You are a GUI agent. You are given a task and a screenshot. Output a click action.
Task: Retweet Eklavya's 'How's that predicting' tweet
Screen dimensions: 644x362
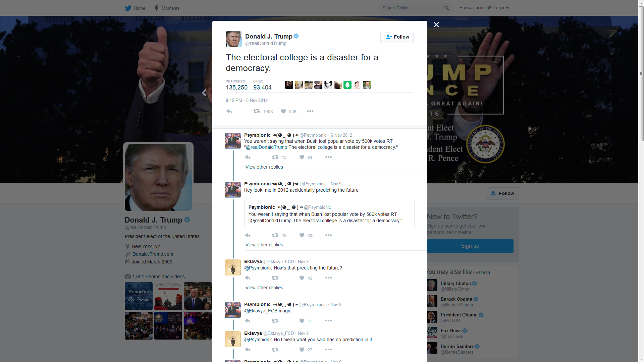point(275,278)
